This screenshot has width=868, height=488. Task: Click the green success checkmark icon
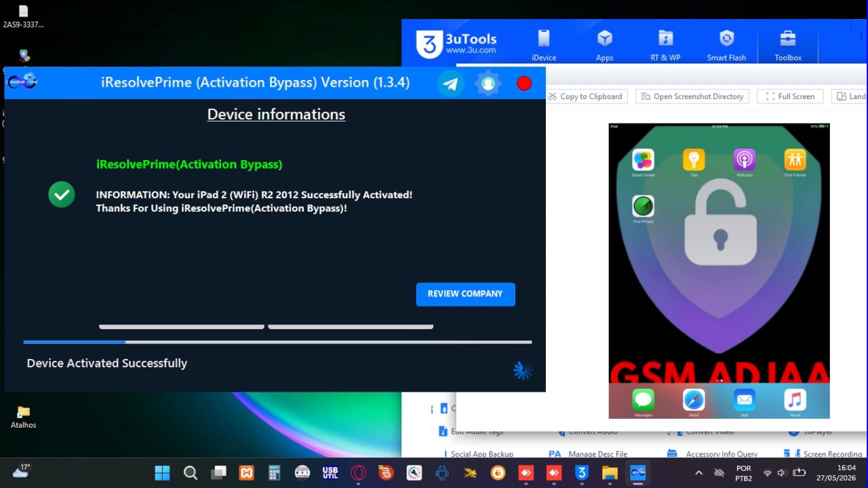tap(62, 195)
